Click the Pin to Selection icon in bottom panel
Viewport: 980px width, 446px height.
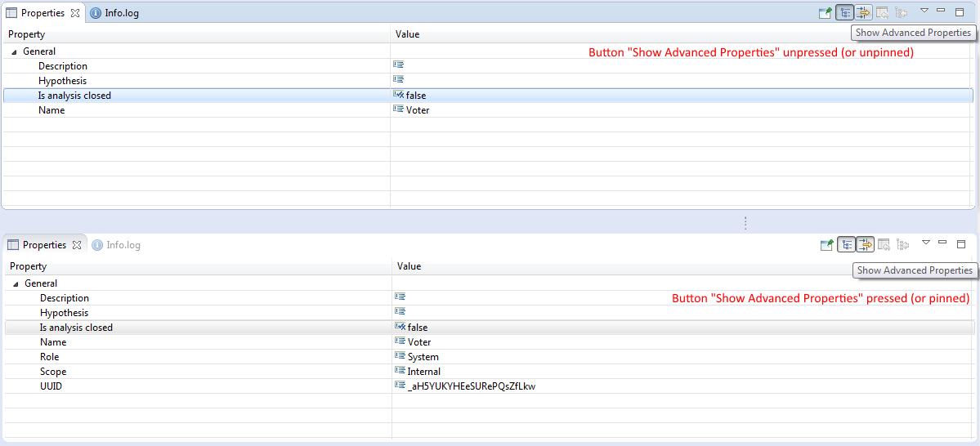[x=827, y=244]
